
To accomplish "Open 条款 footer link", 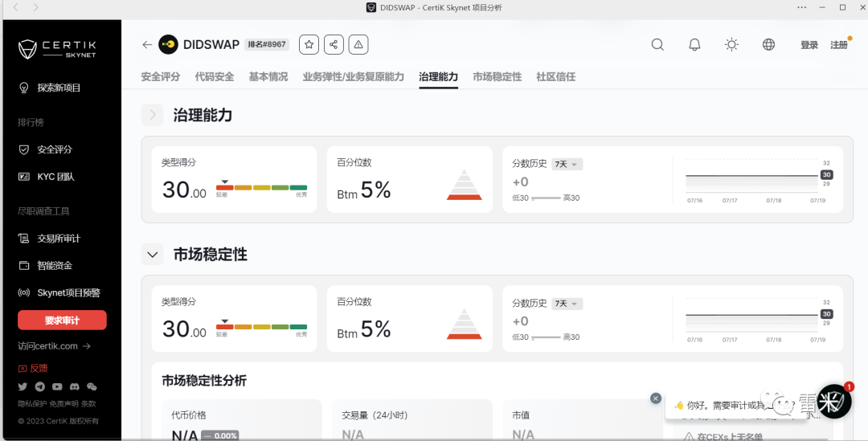I will click(88, 404).
